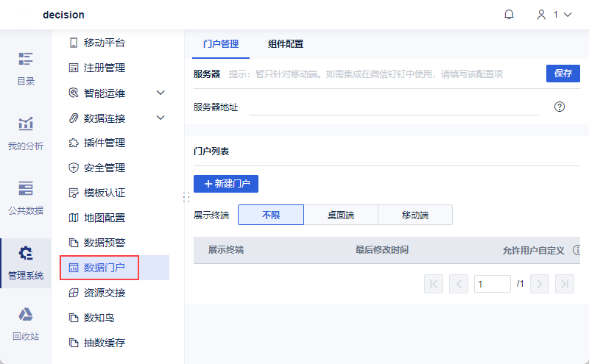Click the decision title text
589x364 pixels.
(x=63, y=15)
